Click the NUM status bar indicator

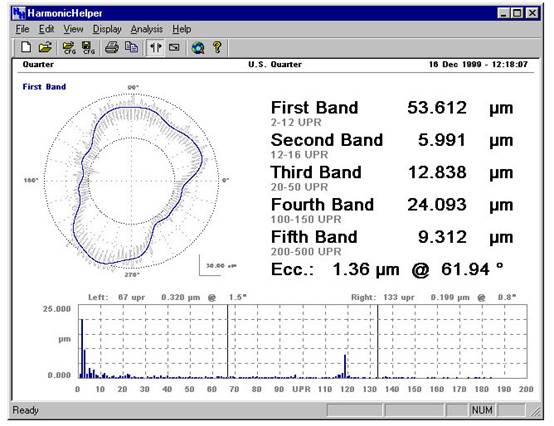(482, 410)
